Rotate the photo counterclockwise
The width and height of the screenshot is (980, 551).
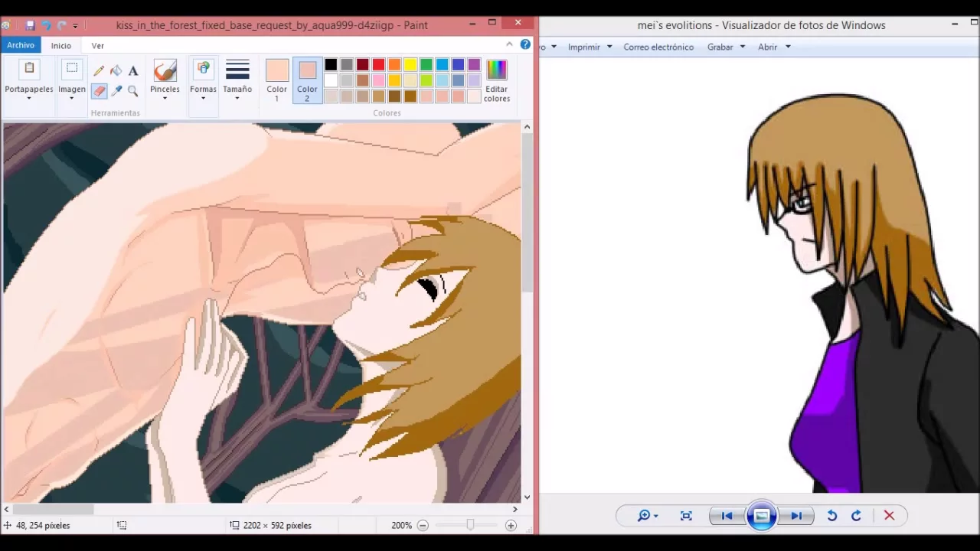click(831, 516)
